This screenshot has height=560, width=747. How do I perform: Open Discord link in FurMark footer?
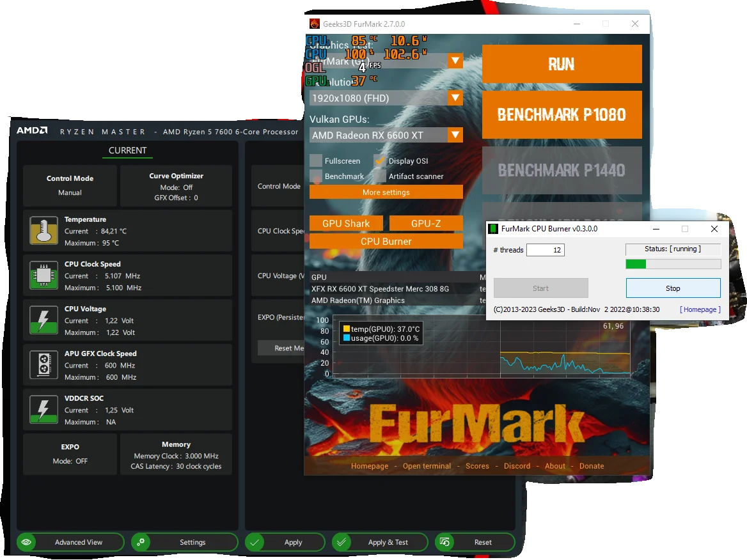click(517, 466)
